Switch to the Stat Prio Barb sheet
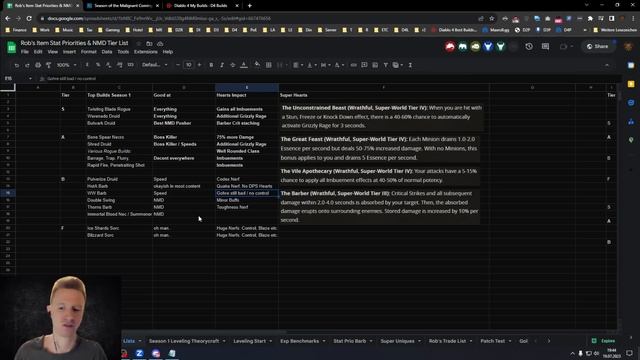The width and height of the screenshot is (640, 360). pos(350,341)
